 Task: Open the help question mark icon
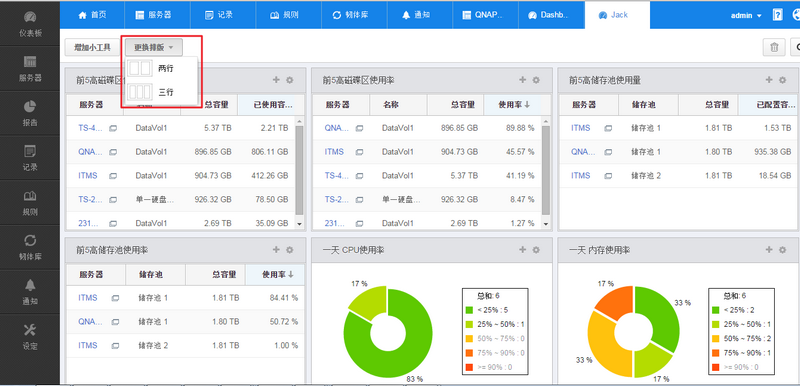click(778, 15)
